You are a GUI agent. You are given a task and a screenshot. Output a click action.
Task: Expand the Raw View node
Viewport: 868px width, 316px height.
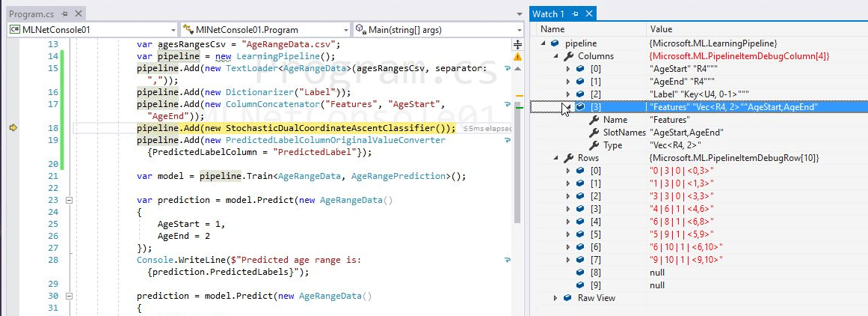pos(556,298)
